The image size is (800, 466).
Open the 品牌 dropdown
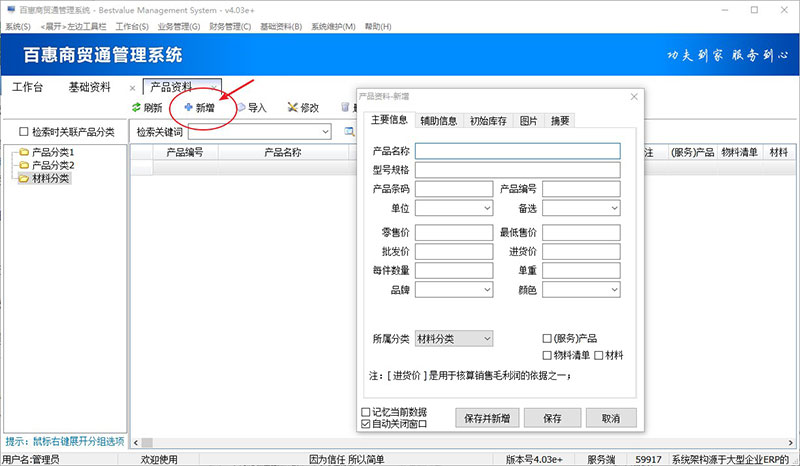(487, 290)
